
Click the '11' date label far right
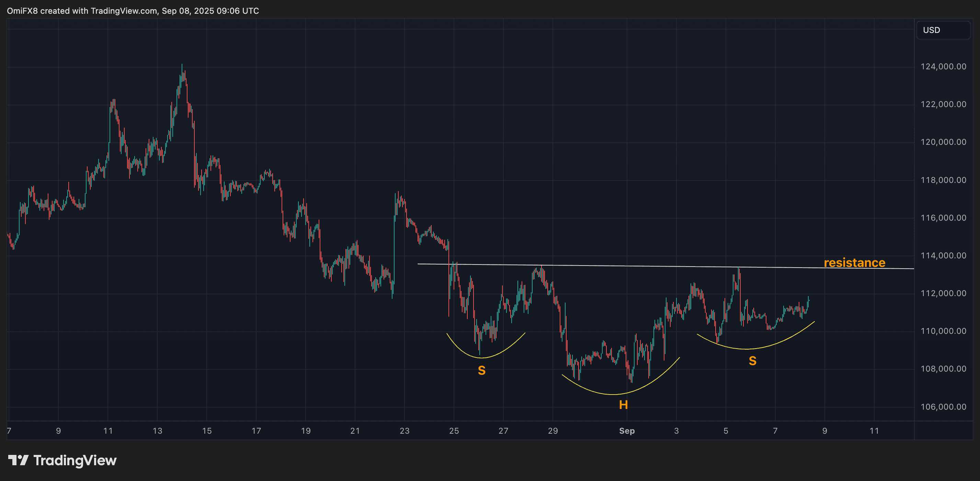pyautogui.click(x=874, y=431)
